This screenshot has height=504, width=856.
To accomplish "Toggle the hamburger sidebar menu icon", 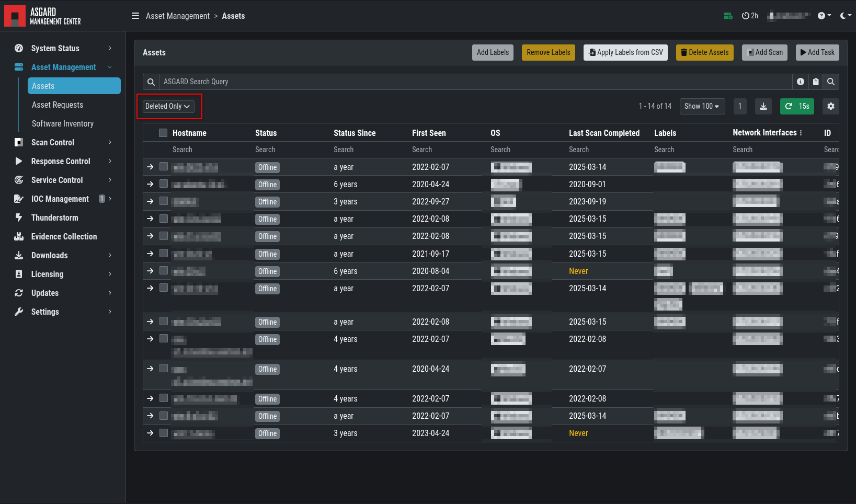I will (135, 16).
